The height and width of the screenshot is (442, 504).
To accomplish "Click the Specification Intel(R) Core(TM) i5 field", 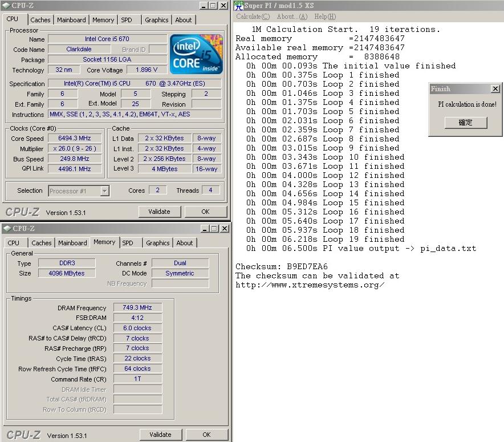I will click(x=135, y=83).
